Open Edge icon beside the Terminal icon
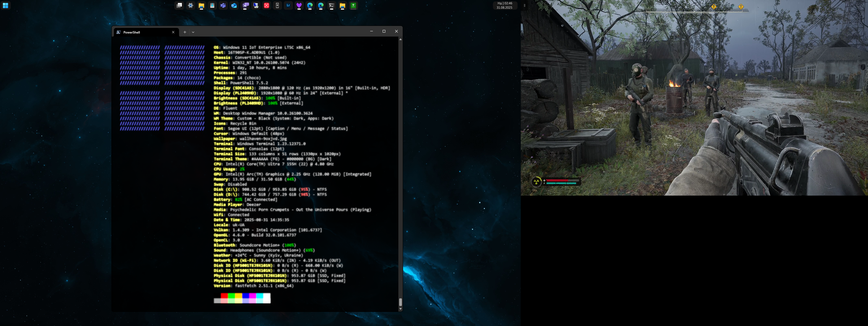 point(320,5)
